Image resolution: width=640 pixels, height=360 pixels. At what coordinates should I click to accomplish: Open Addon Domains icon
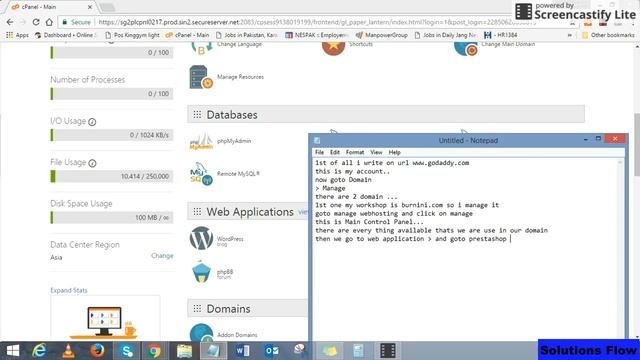click(x=201, y=332)
